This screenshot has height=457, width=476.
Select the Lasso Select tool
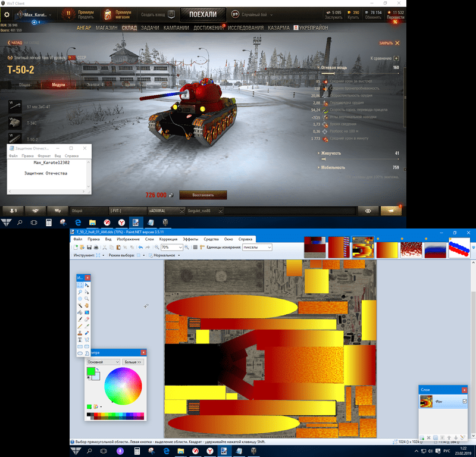[x=80, y=292]
